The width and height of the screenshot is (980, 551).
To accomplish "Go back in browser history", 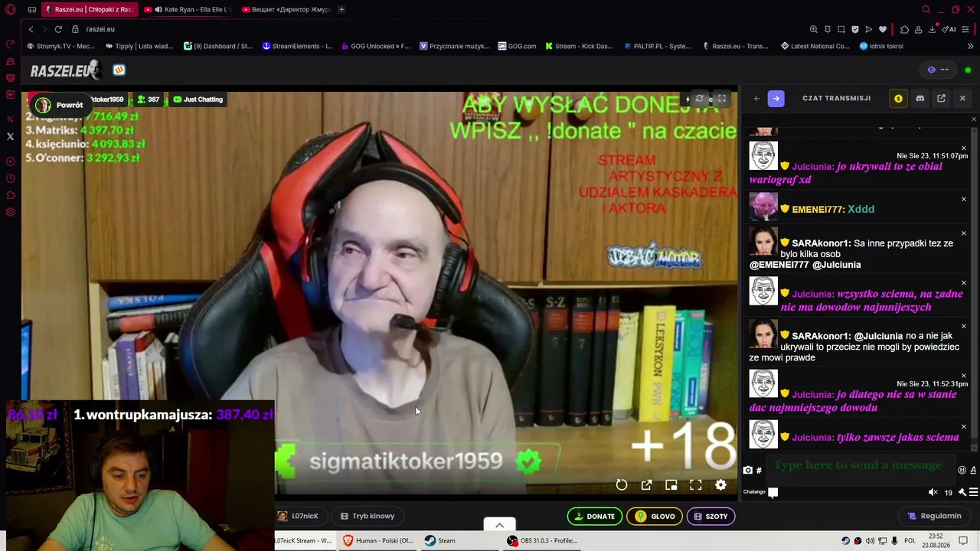I will pos(31,29).
